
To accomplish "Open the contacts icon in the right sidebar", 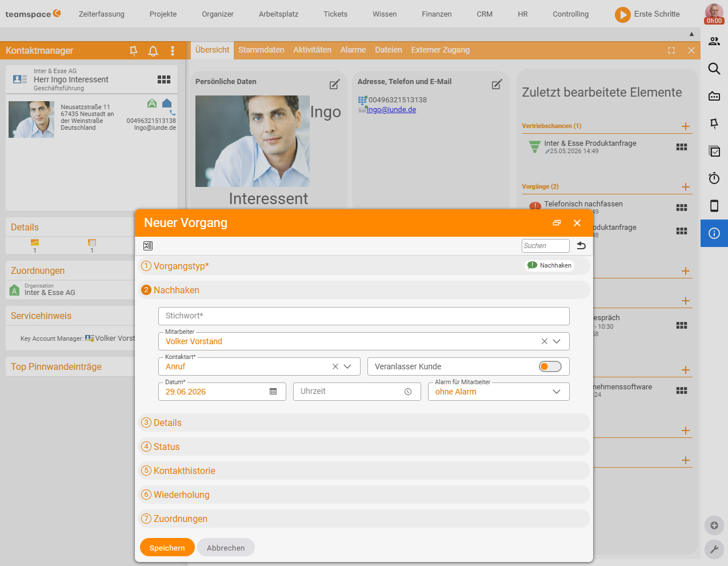I will (714, 41).
